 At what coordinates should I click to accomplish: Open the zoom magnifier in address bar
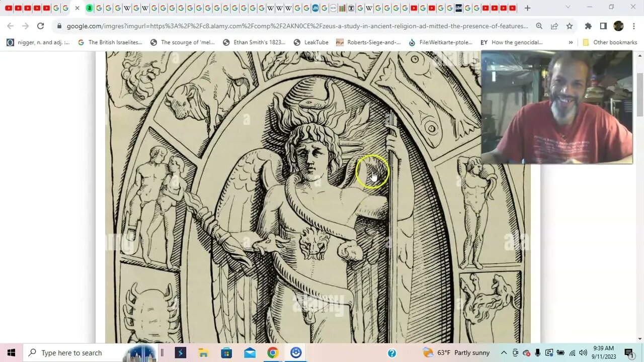coord(539,26)
